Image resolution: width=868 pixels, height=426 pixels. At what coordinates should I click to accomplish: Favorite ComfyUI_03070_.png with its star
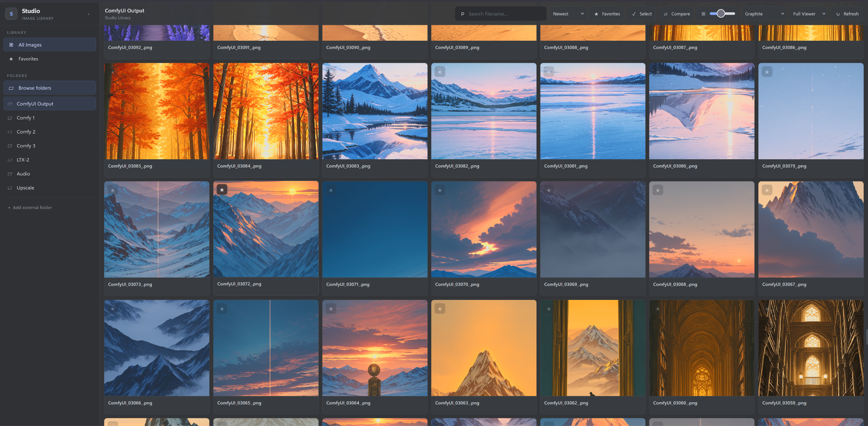click(440, 190)
